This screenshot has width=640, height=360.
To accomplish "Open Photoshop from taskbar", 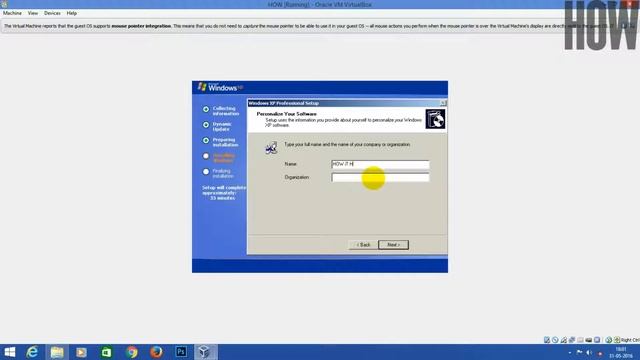I will (x=181, y=352).
